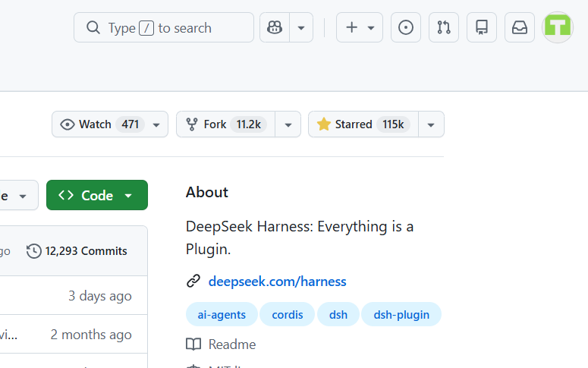Open the Copilot chat icon
Screen dimensions: 588x368
click(x=275, y=27)
